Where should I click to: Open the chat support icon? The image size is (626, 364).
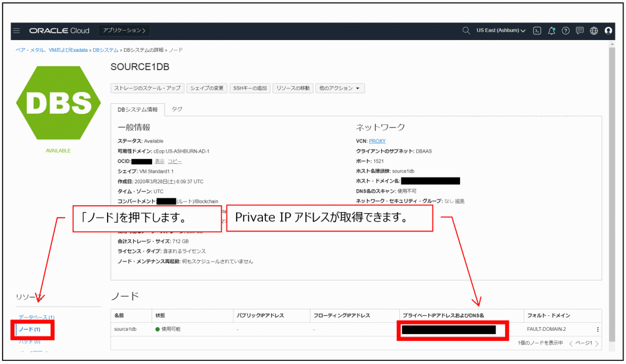click(x=580, y=31)
